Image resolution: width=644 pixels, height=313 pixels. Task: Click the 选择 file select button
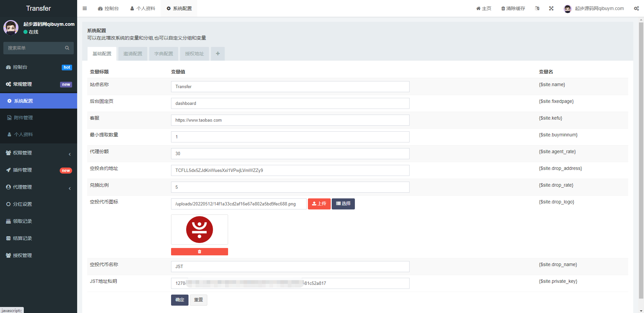[343, 204]
